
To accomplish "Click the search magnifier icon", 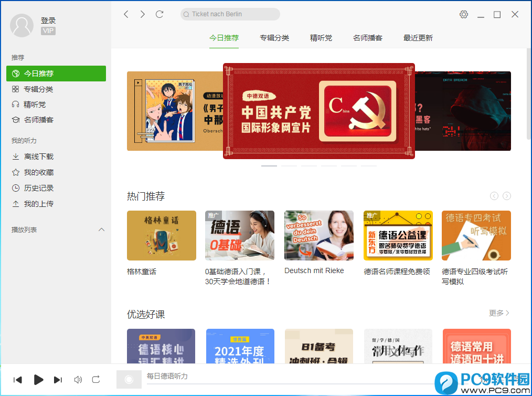I will pyautogui.click(x=186, y=14).
